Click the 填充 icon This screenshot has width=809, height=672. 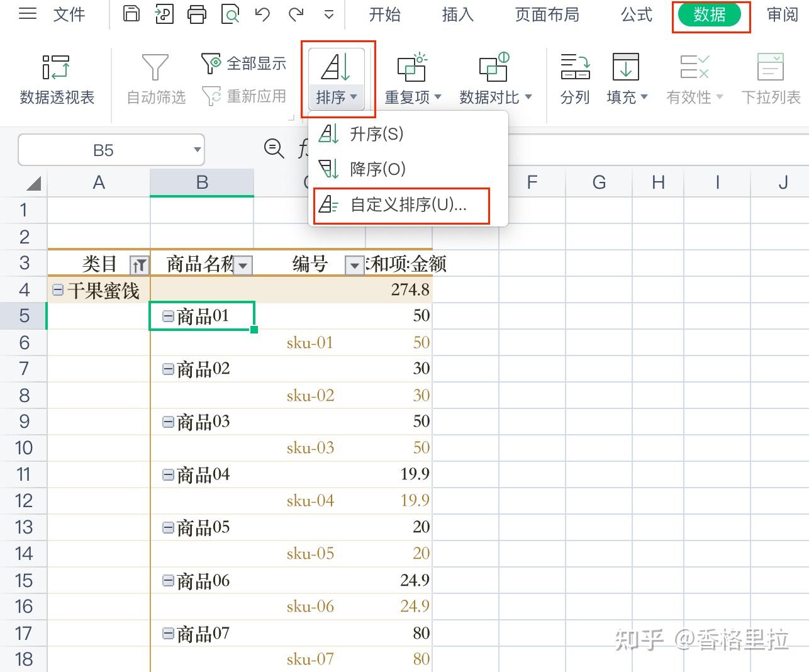coord(626,67)
